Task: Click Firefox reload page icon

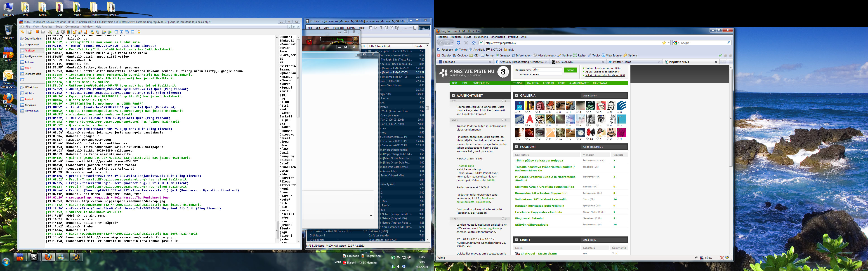Action: 458,43
